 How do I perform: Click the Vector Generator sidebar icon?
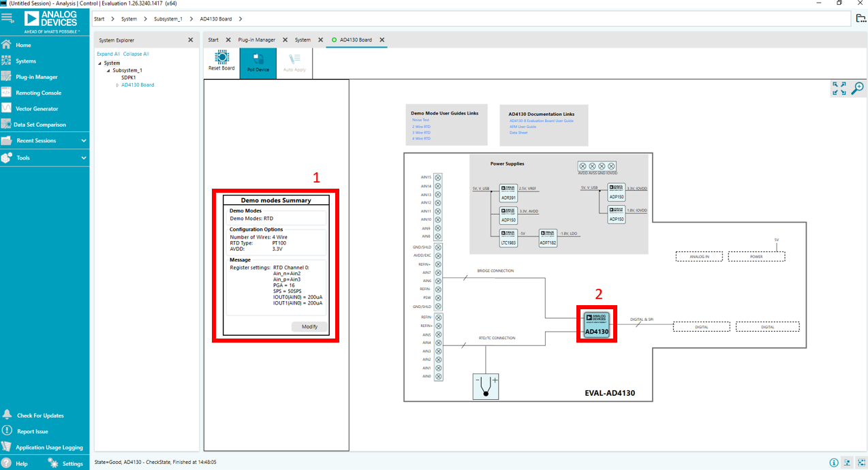pyautogui.click(x=7, y=108)
